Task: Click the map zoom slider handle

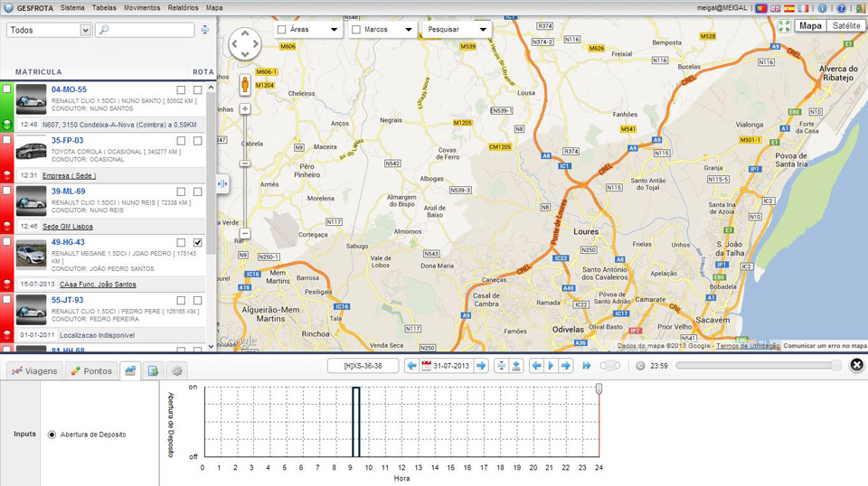Action: 245,164
